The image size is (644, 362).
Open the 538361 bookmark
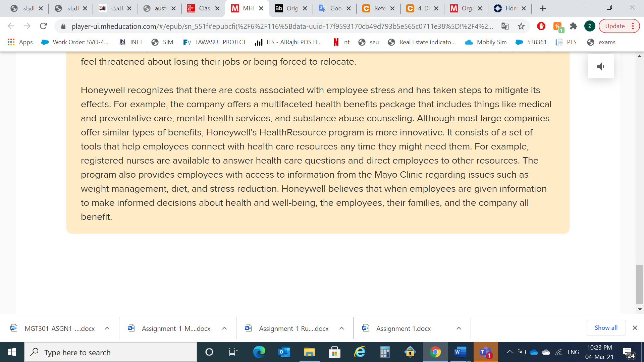[x=531, y=42]
